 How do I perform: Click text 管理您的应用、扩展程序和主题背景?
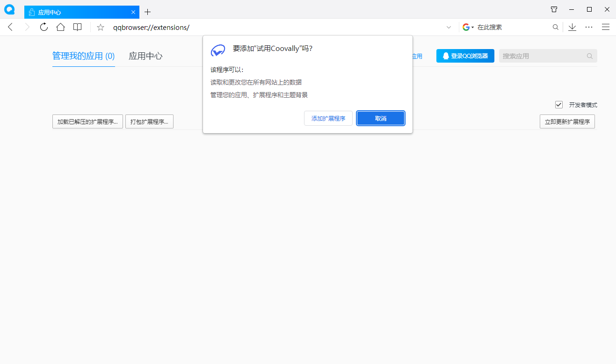(x=259, y=95)
